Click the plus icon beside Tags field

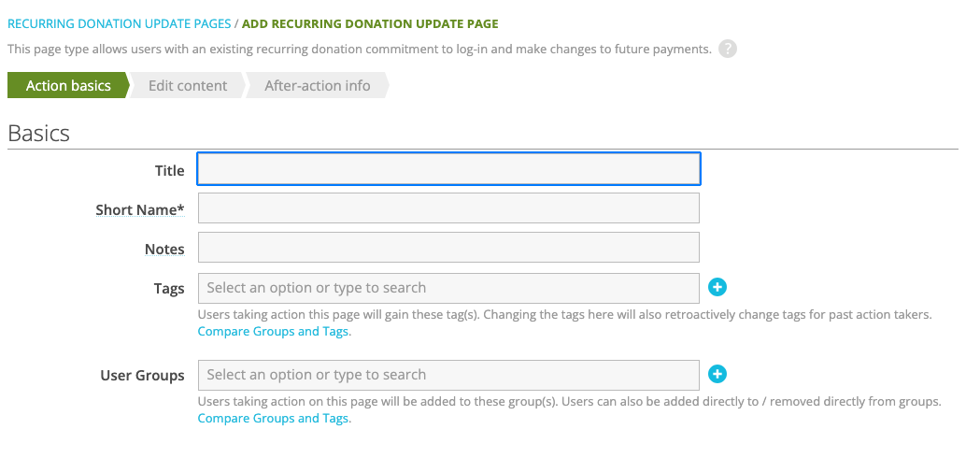pos(717,288)
